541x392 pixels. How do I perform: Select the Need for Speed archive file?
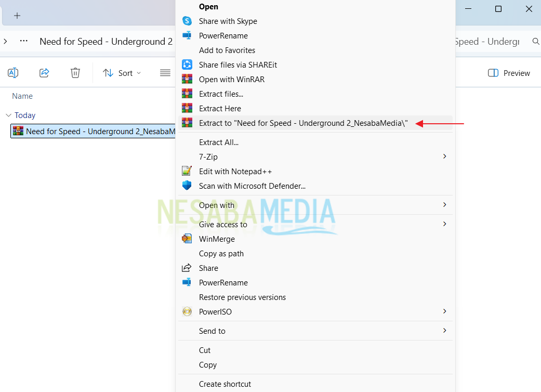pos(93,131)
